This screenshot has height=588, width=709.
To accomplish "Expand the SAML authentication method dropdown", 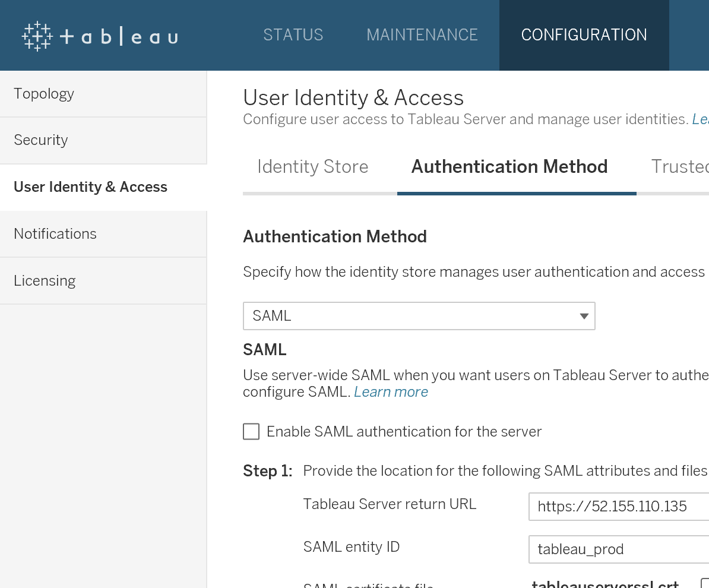I will pos(419,316).
